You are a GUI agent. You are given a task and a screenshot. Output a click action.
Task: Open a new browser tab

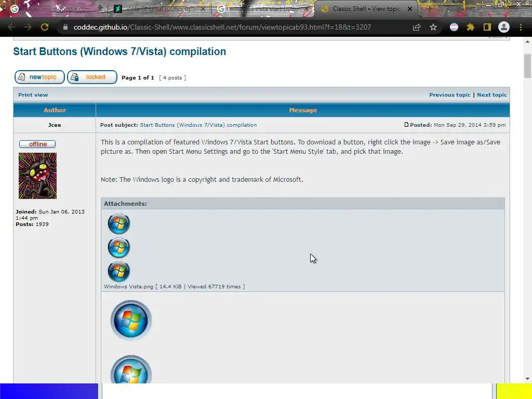coord(429,9)
